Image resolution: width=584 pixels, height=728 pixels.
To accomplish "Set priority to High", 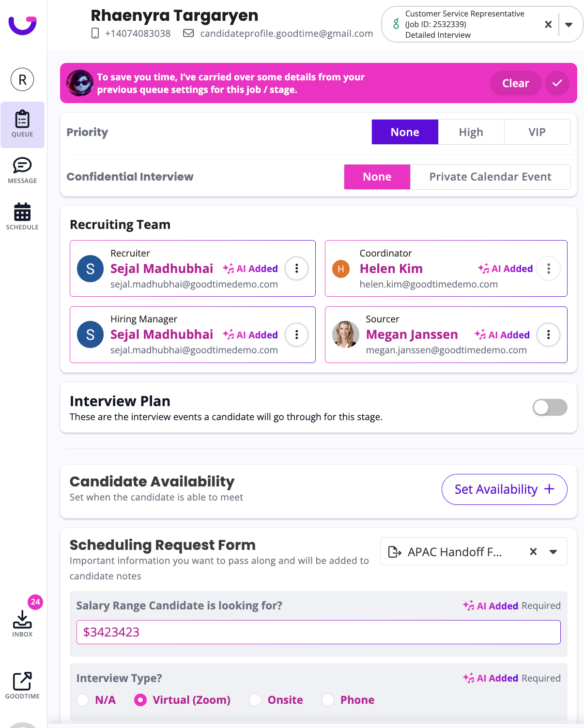I will (x=471, y=132).
